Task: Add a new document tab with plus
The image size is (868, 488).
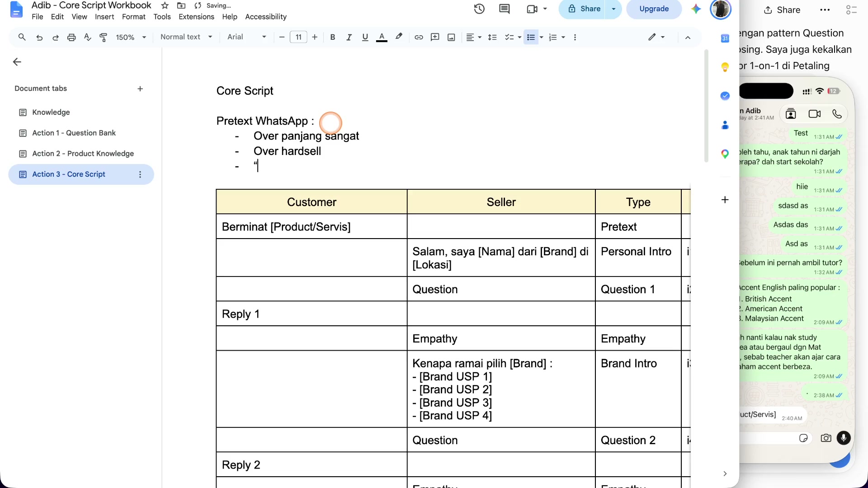Action: click(x=140, y=89)
